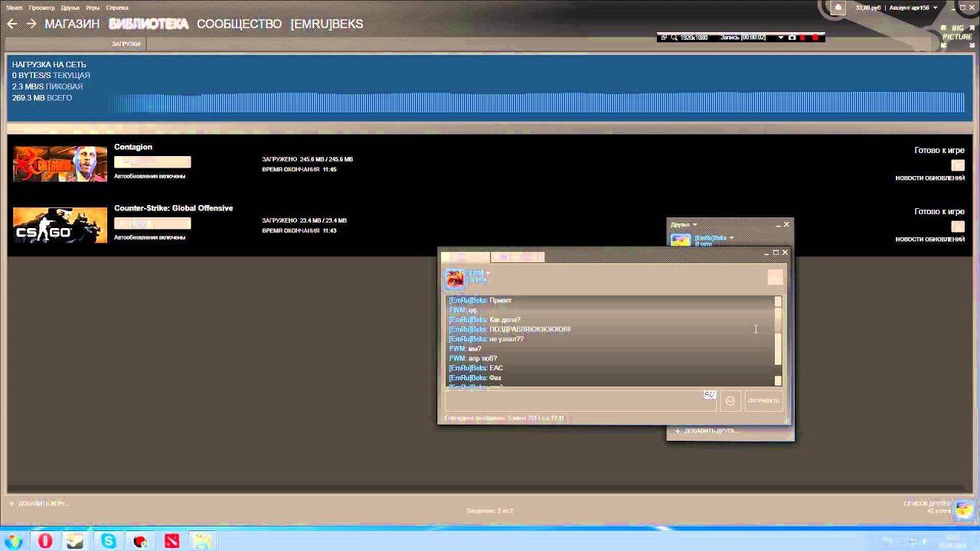Stop recording with last red button
Screen dimensions: 980x551
pos(815,37)
